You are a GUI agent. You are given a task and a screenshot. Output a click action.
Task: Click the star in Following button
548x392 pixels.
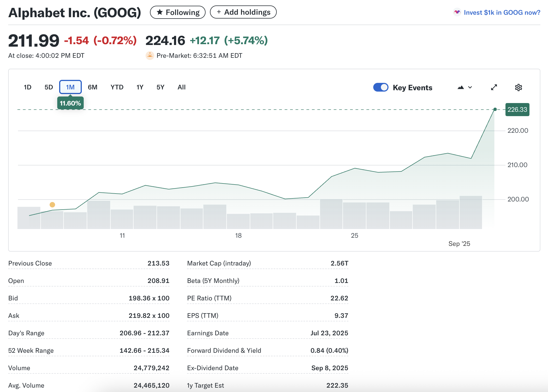click(160, 12)
